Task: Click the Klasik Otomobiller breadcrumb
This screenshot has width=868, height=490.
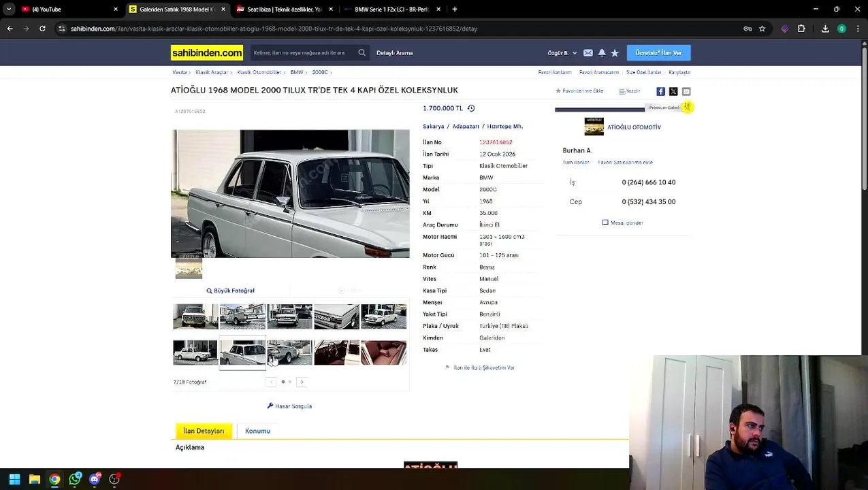Action: [x=259, y=72]
